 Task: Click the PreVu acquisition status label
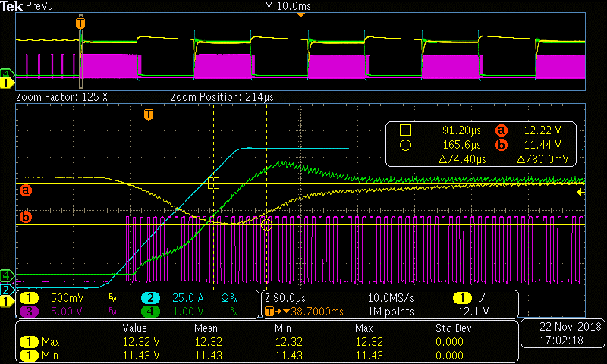(x=39, y=6)
